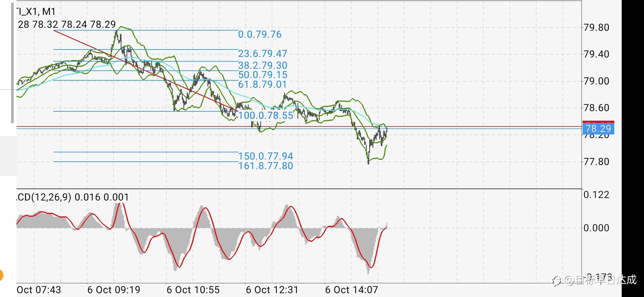Select the 38.2 Fibonacci level label 79.30
Viewport: 644px width, 297px height.
click(263, 65)
